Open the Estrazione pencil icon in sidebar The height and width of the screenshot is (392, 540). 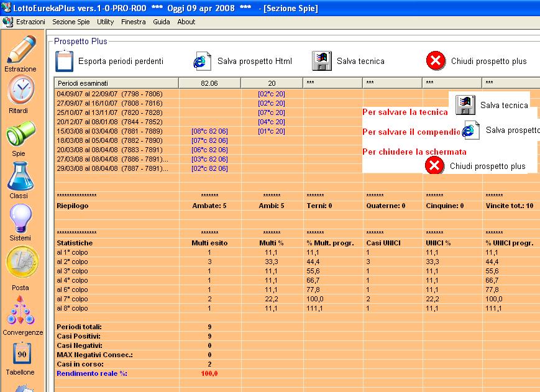tap(22, 49)
